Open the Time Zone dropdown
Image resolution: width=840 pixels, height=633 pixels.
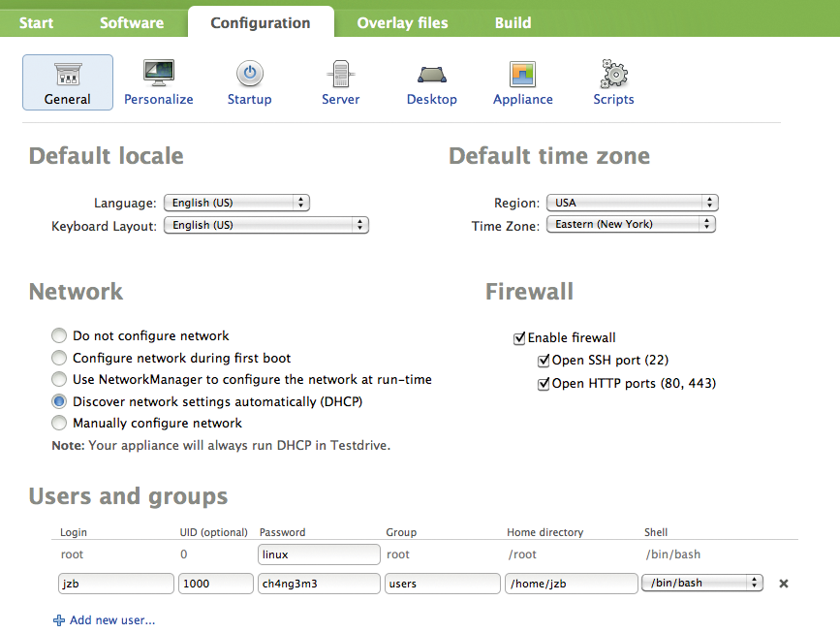click(631, 224)
